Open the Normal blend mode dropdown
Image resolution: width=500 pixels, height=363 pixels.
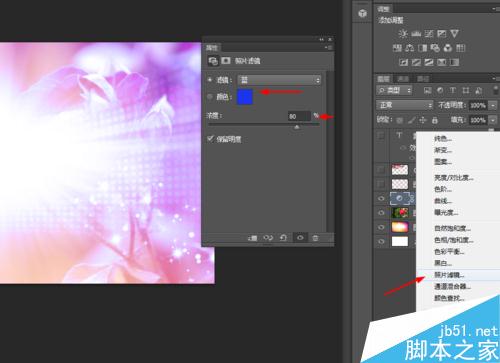pyautogui.click(x=405, y=105)
